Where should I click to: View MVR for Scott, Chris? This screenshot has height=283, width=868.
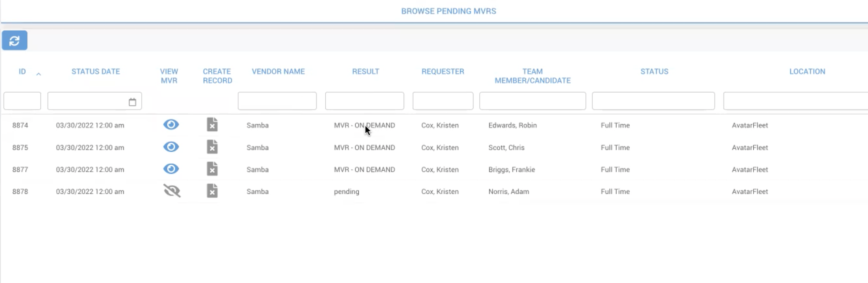point(171,147)
